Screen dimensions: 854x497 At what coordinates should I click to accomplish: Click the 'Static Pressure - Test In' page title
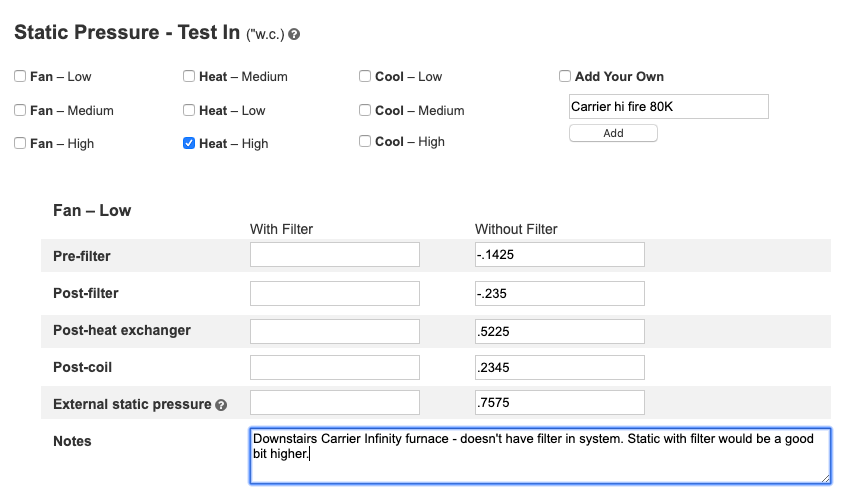127,32
